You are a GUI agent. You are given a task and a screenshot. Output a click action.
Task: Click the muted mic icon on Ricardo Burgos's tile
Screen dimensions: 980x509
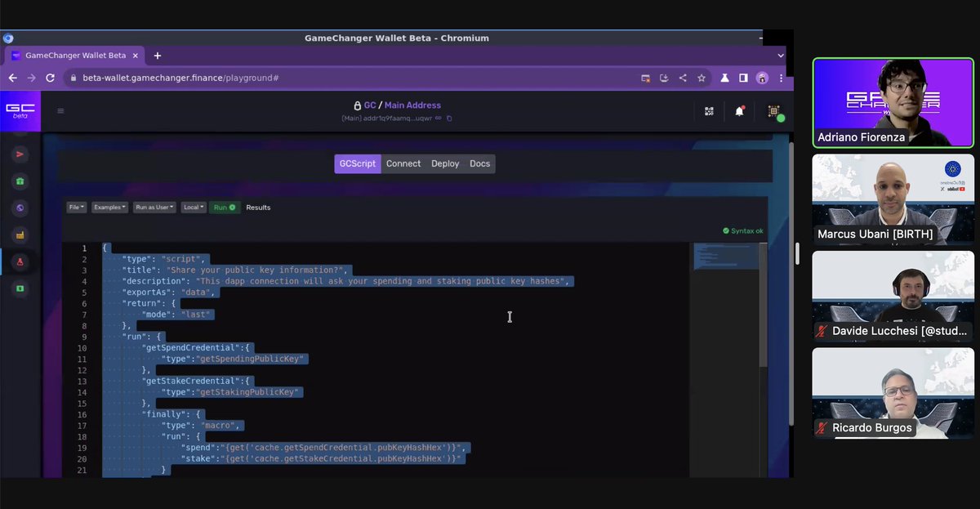pyautogui.click(x=822, y=428)
